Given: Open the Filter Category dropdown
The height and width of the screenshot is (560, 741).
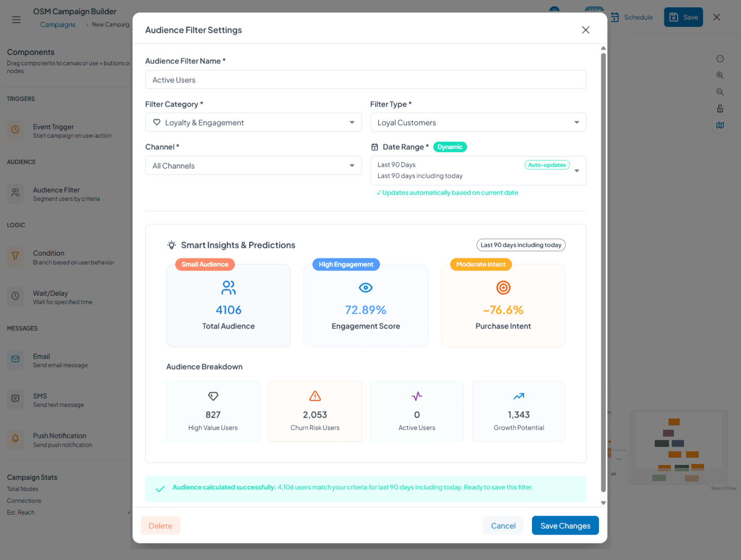Looking at the screenshot, I should click(253, 122).
